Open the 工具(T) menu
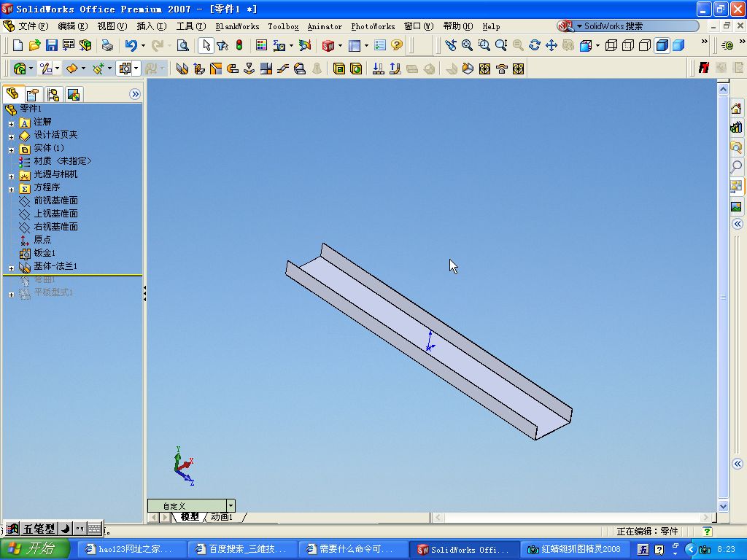The image size is (747, 560). (x=191, y=26)
